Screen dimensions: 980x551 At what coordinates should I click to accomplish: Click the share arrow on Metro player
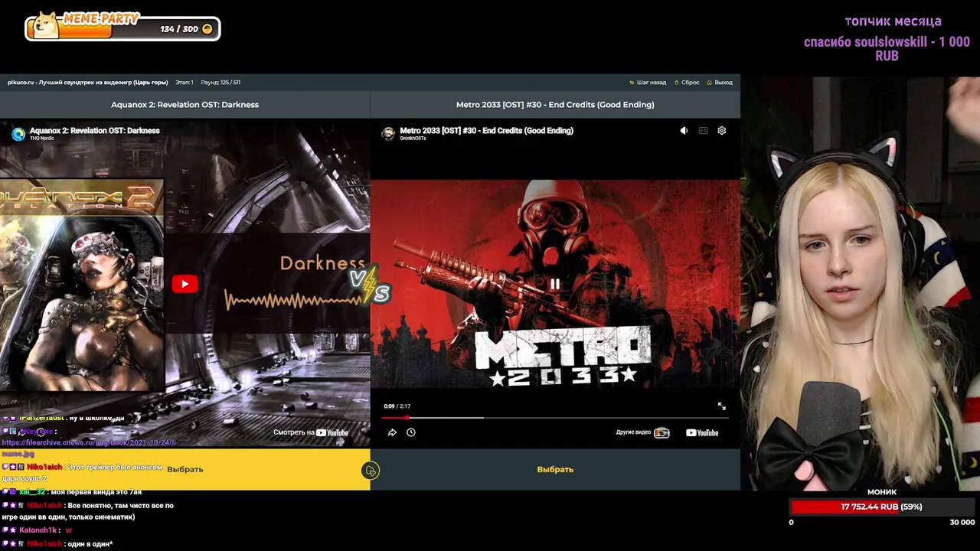pyautogui.click(x=392, y=432)
